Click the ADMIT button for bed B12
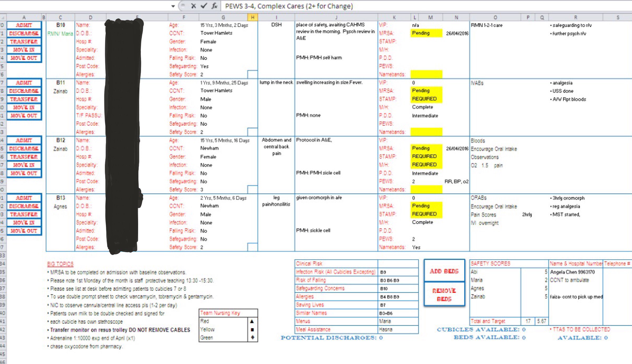The height and width of the screenshot is (364, 632). 24,140
